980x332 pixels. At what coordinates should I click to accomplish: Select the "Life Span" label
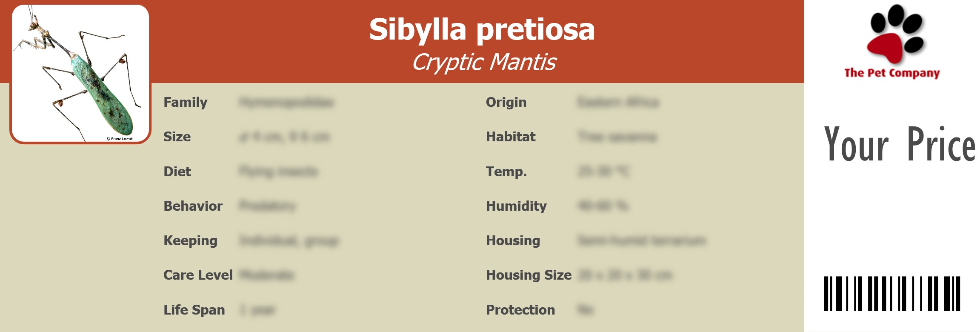(194, 310)
